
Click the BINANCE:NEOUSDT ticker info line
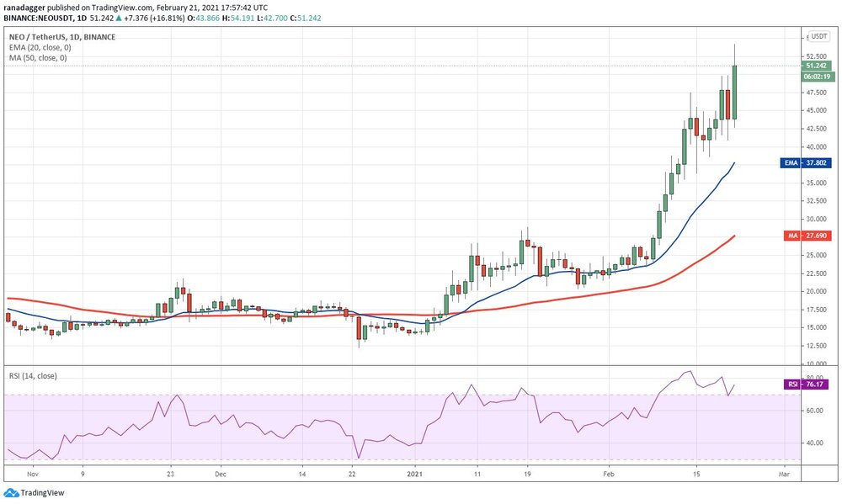(x=152, y=18)
